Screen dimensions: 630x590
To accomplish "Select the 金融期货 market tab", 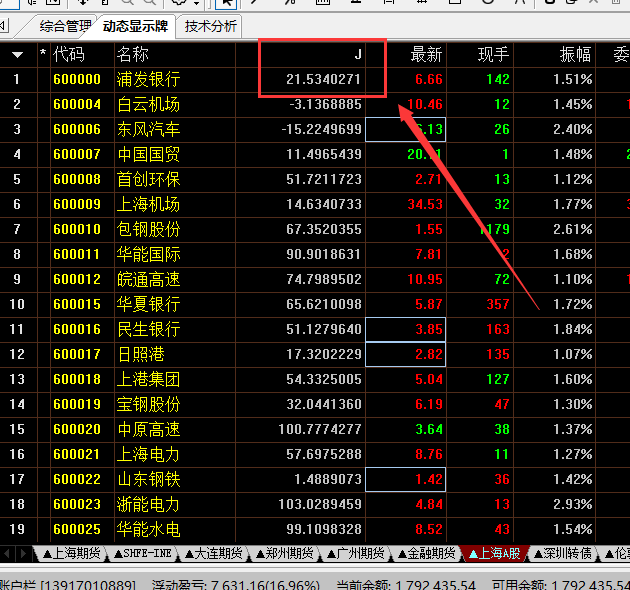I will pos(427,553).
